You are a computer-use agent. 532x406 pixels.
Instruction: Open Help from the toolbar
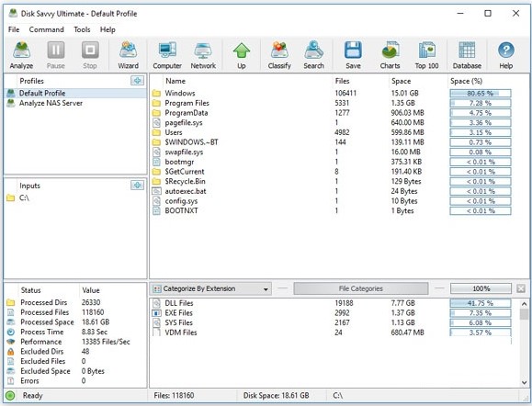506,55
